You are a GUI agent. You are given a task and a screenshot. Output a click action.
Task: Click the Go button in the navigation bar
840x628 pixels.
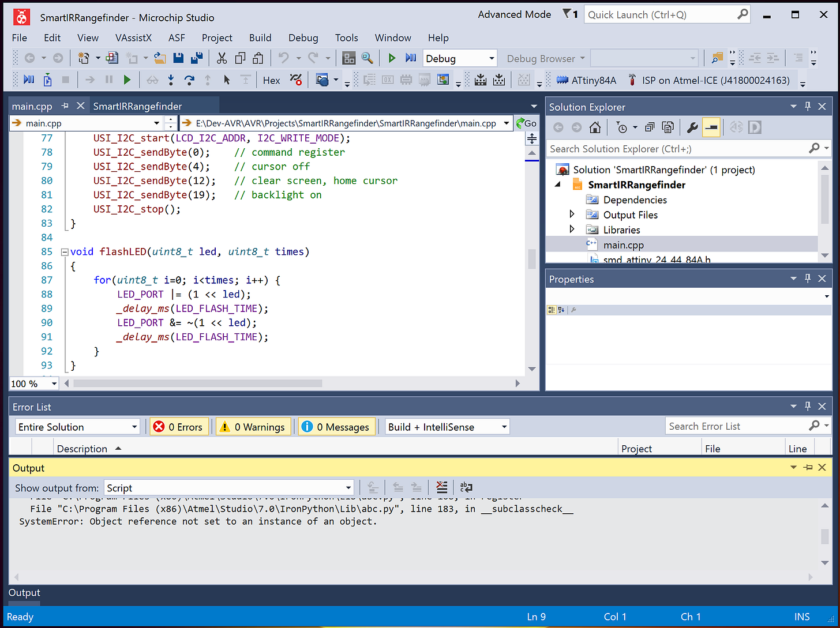(527, 123)
